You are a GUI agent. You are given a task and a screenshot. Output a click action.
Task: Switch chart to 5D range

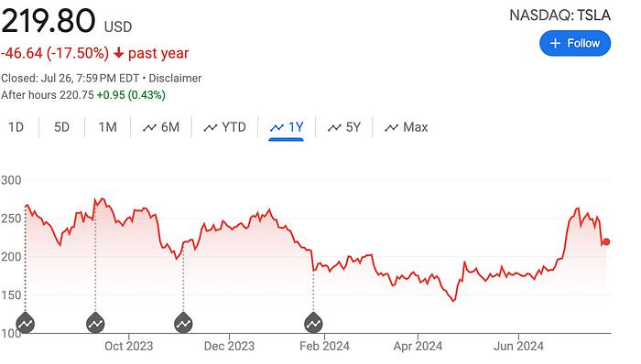coord(61,127)
